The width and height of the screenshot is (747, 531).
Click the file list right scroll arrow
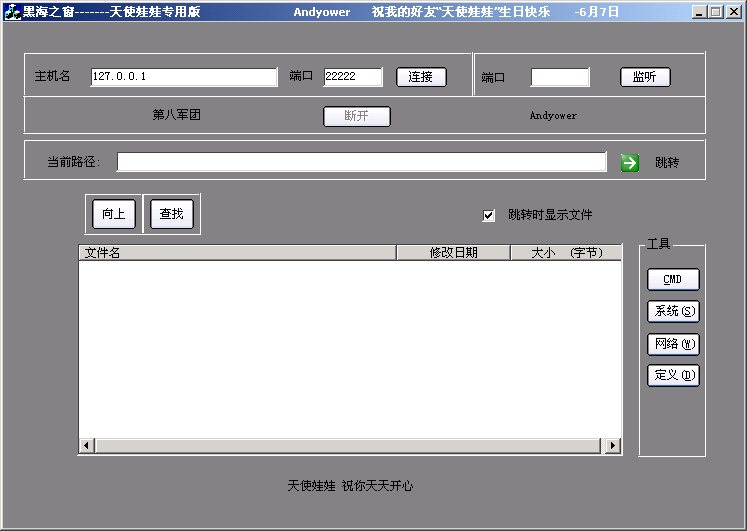tap(612, 445)
